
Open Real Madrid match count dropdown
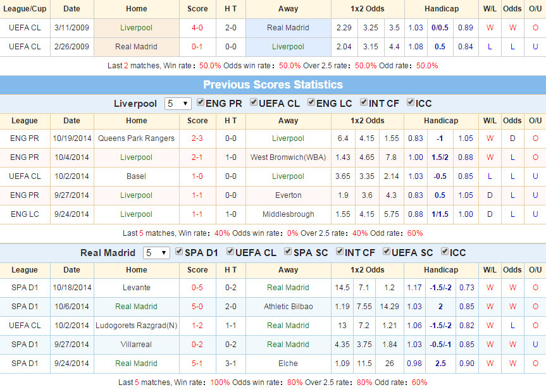point(156,253)
